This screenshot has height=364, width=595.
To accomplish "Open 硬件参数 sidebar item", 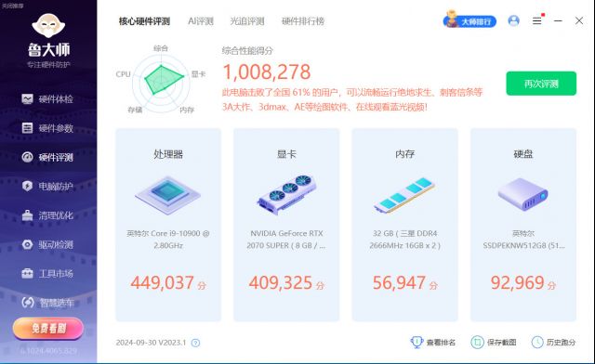I will (x=47, y=128).
